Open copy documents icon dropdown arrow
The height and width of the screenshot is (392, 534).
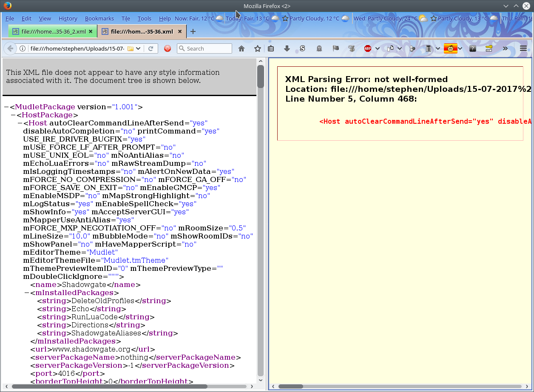click(400, 48)
